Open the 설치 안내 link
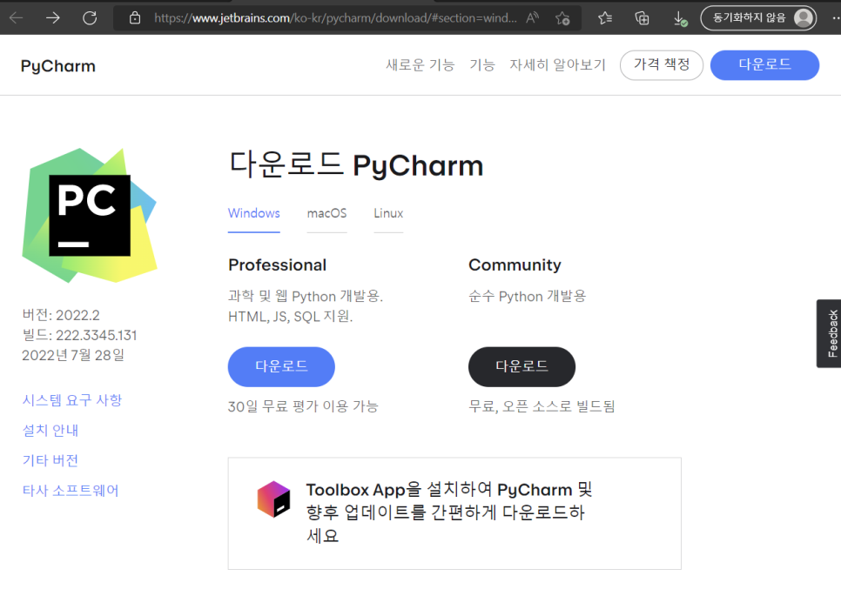This screenshot has height=616, width=841. (x=50, y=430)
